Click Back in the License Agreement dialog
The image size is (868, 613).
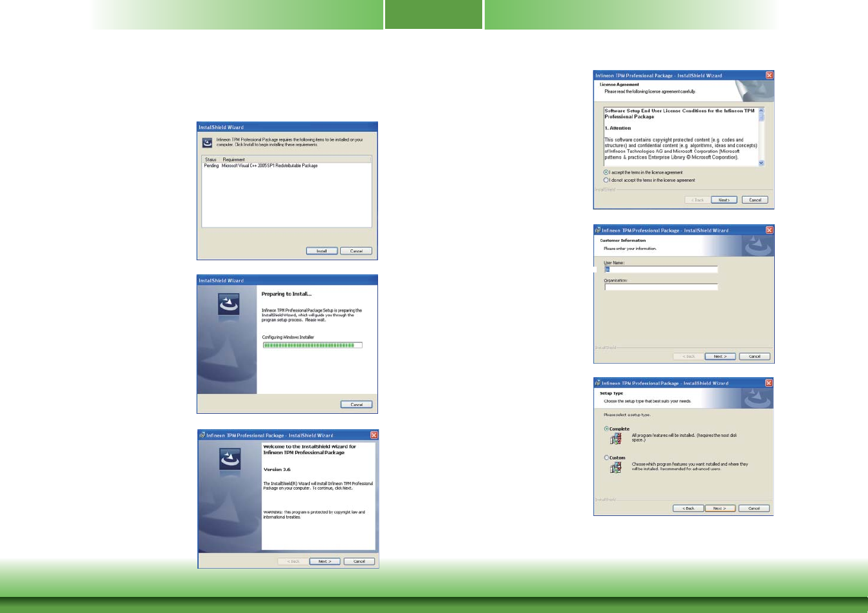click(x=698, y=200)
